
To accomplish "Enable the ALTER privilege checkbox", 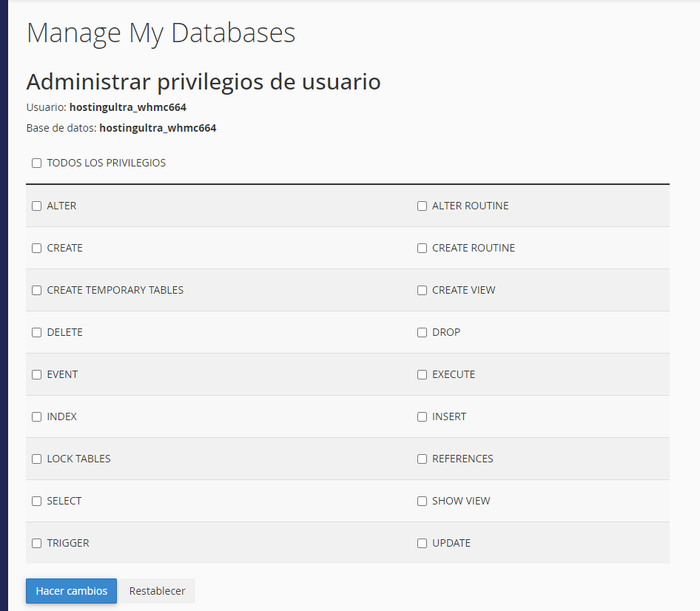I will click(36, 206).
